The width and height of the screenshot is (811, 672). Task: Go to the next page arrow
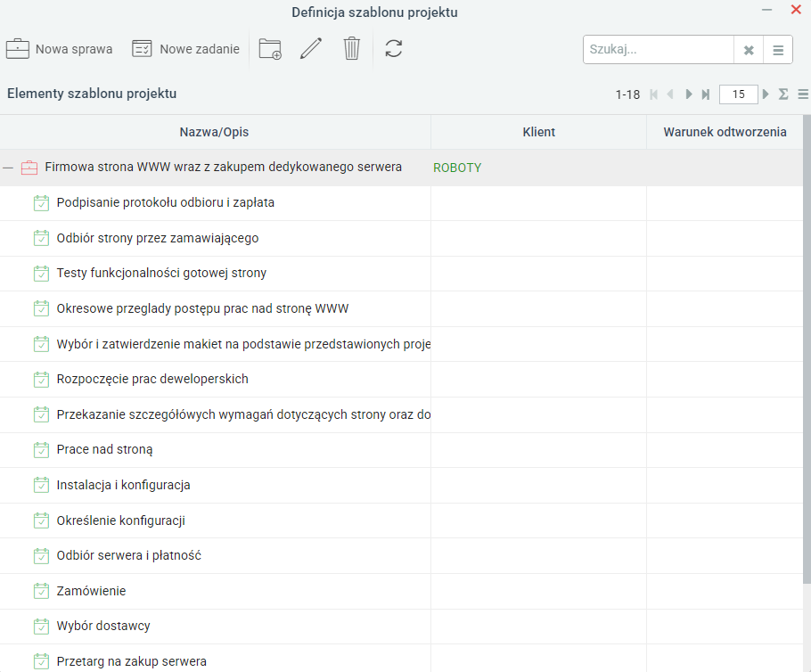tap(688, 94)
